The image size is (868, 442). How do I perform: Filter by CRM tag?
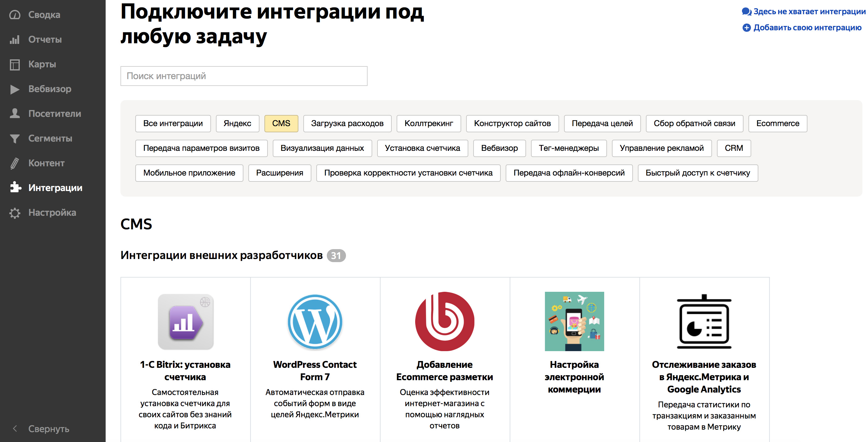734,148
